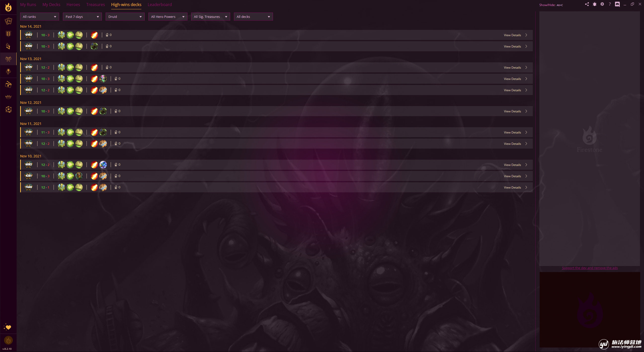Image resolution: width=644 pixels, height=352 pixels.
Task: Expand the All ranks dropdown
Action: point(39,17)
